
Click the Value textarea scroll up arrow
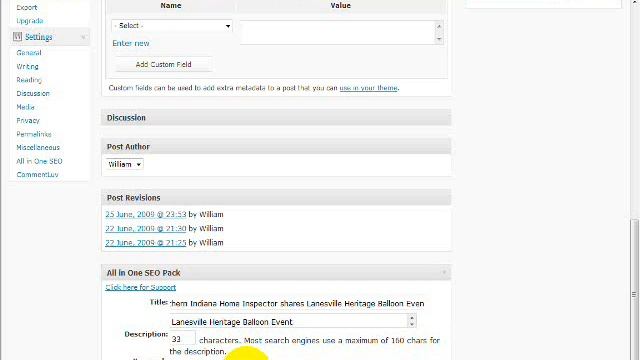point(439,26)
